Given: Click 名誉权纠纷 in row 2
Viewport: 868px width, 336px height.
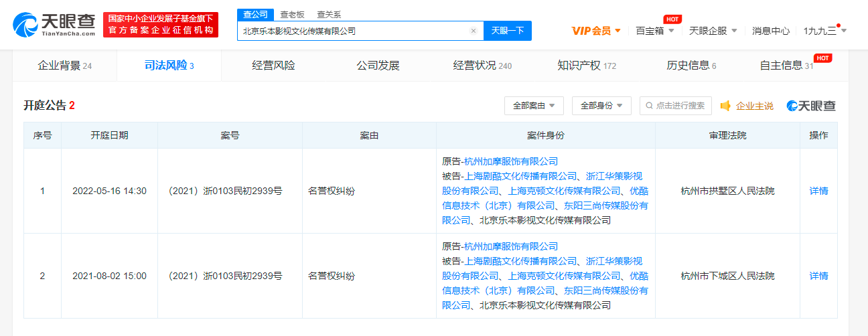Looking at the screenshot, I should pos(332,276).
